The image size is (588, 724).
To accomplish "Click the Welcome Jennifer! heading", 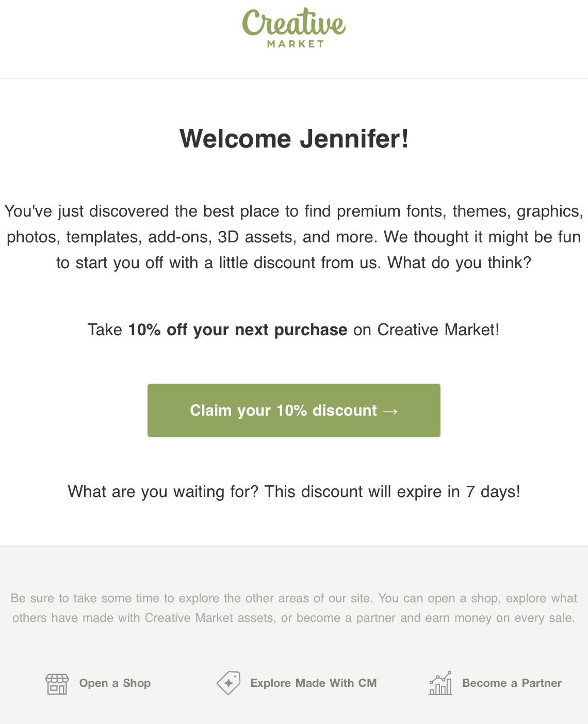I will point(293,138).
